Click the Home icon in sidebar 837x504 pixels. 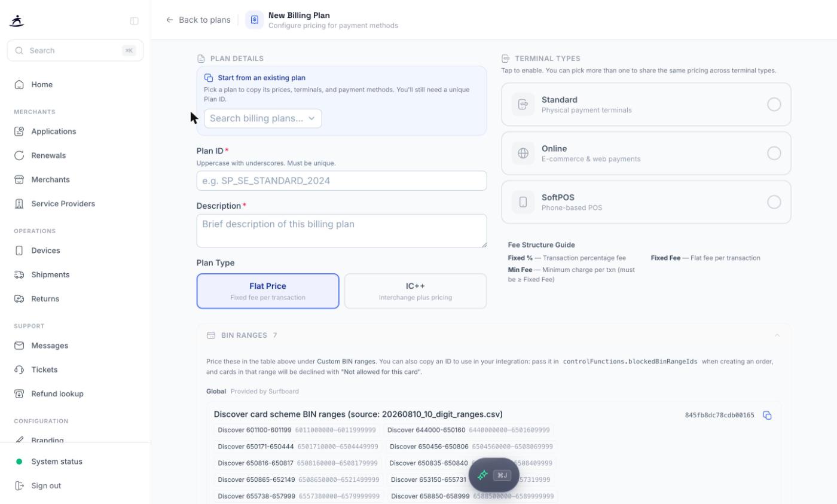coord(19,85)
